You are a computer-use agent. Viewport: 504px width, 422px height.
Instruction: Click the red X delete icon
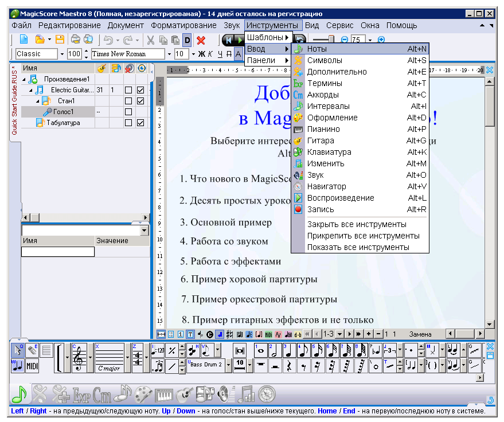[201, 40]
